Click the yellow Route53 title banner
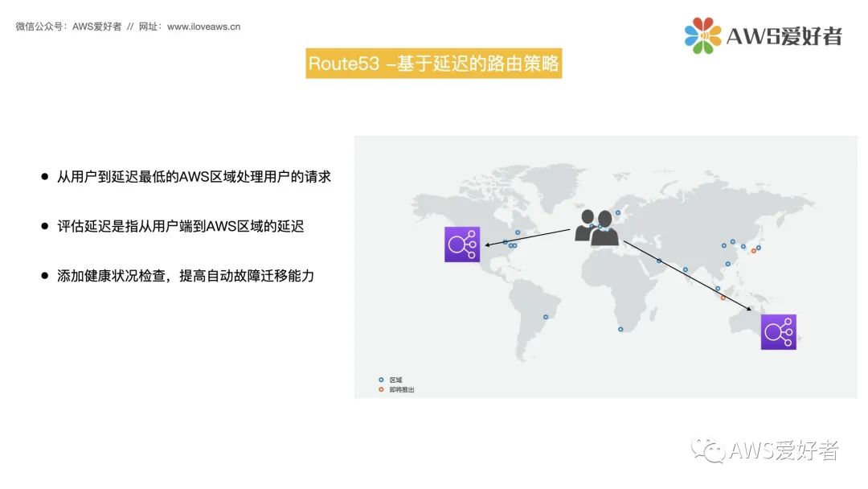 click(433, 63)
